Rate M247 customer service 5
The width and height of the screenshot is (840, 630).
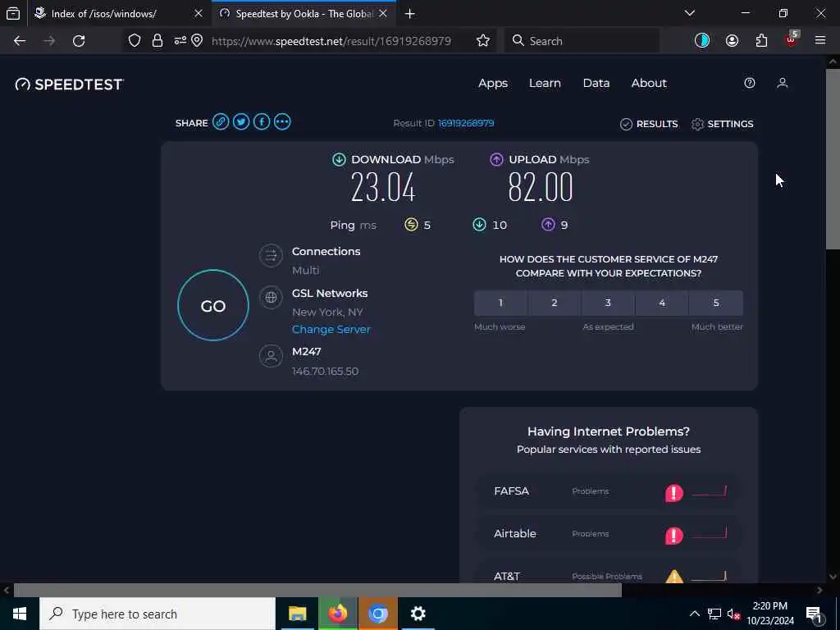point(716,303)
